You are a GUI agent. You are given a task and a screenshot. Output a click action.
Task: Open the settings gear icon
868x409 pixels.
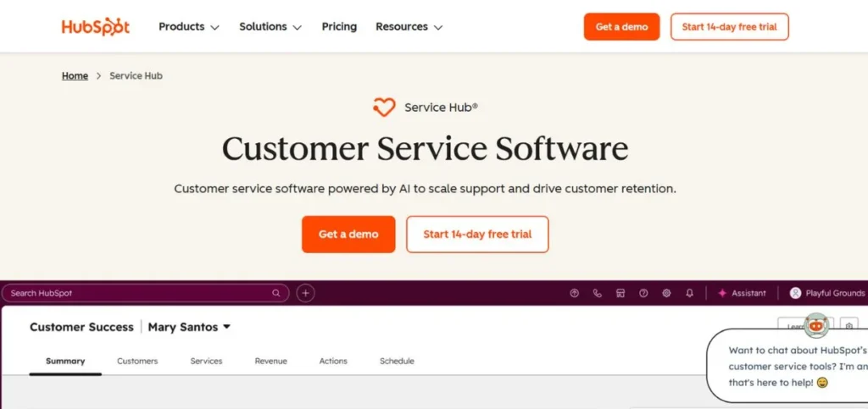tap(666, 294)
